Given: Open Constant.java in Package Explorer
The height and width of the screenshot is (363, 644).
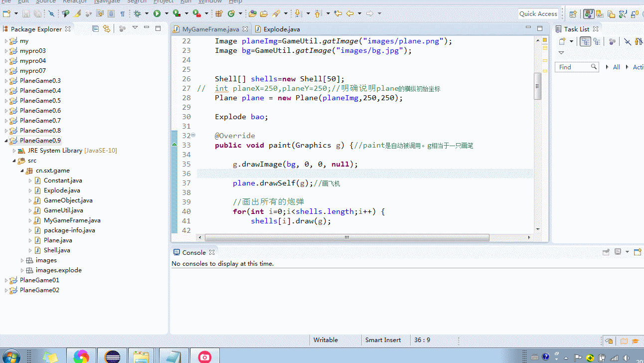Looking at the screenshot, I should (63, 181).
